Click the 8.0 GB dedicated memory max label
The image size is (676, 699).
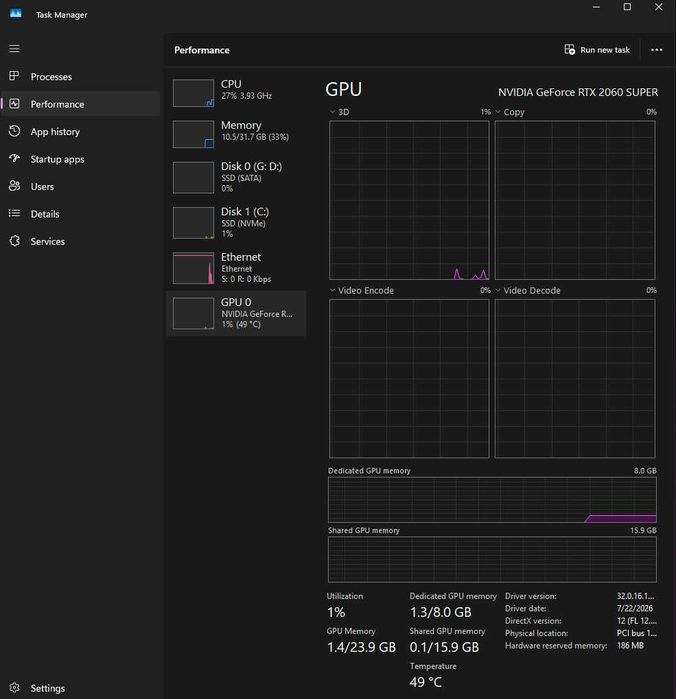pyautogui.click(x=645, y=470)
